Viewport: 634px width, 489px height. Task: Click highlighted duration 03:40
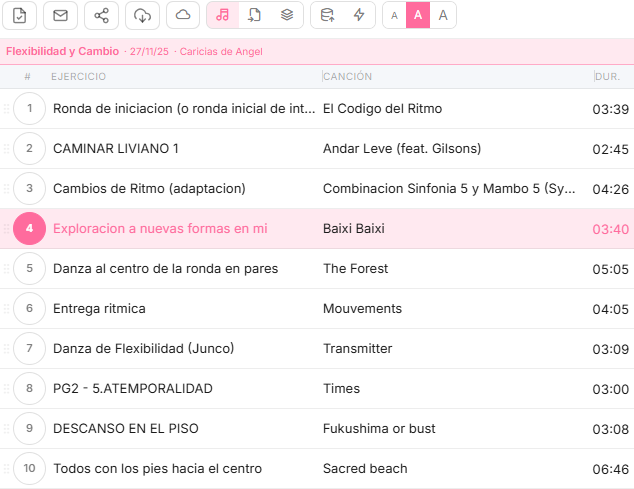611,229
